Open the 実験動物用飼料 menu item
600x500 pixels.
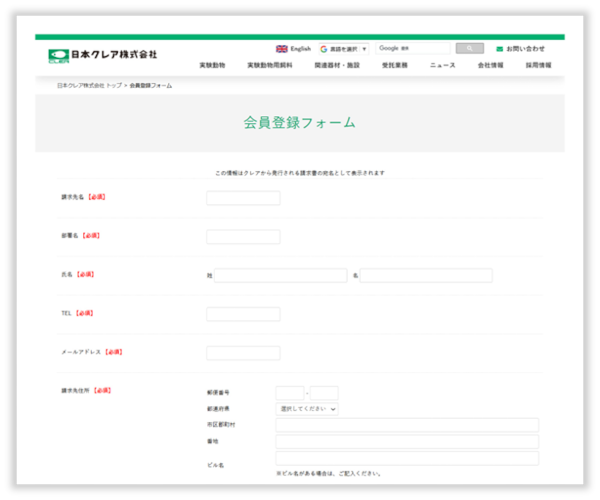270,65
